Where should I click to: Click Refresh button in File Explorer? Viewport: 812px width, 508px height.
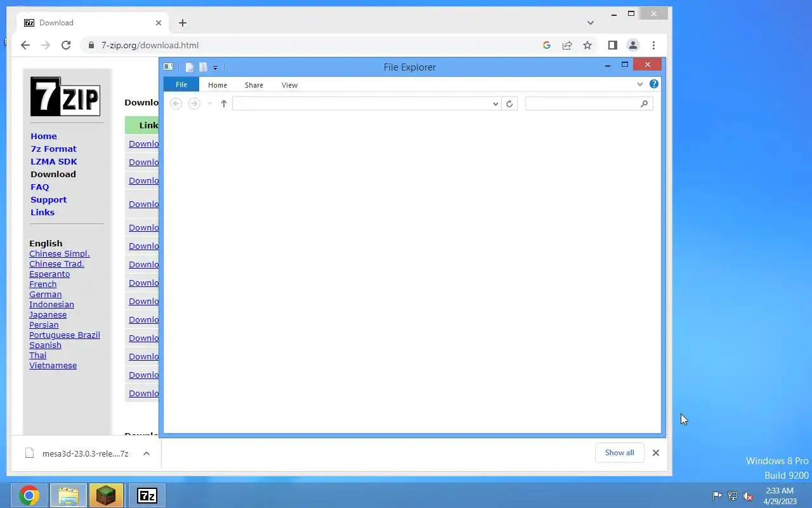tap(509, 104)
